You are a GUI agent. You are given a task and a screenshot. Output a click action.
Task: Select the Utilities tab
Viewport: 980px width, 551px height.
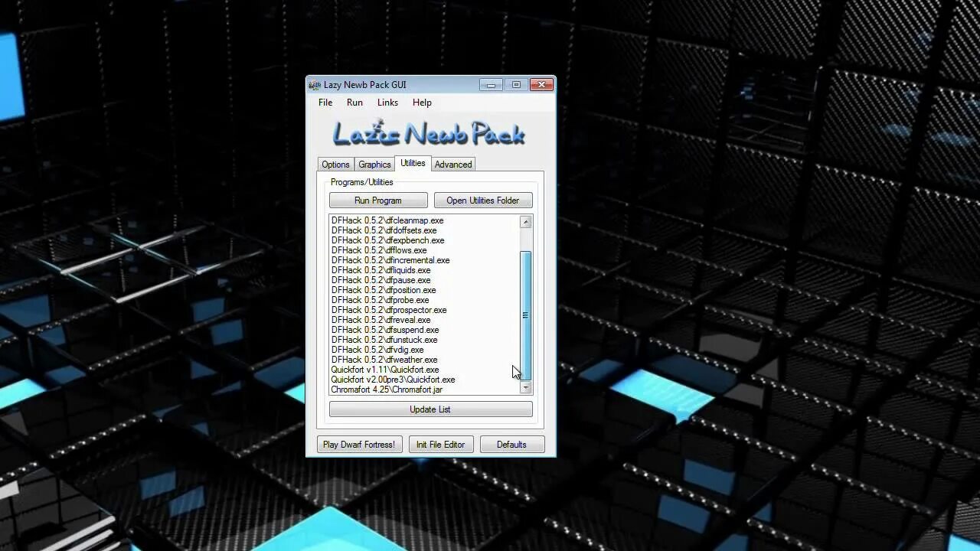tap(413, 163)
